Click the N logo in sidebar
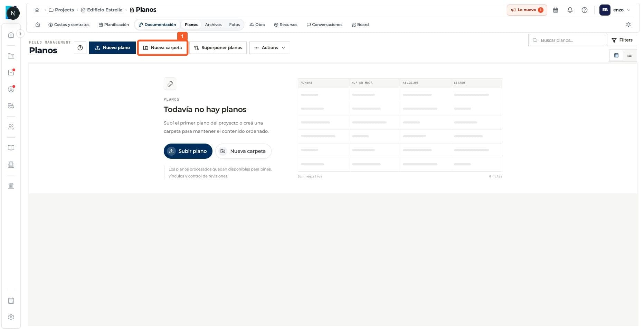The height and width of the screenshot is (330, 644). click(x=13, y=13)
